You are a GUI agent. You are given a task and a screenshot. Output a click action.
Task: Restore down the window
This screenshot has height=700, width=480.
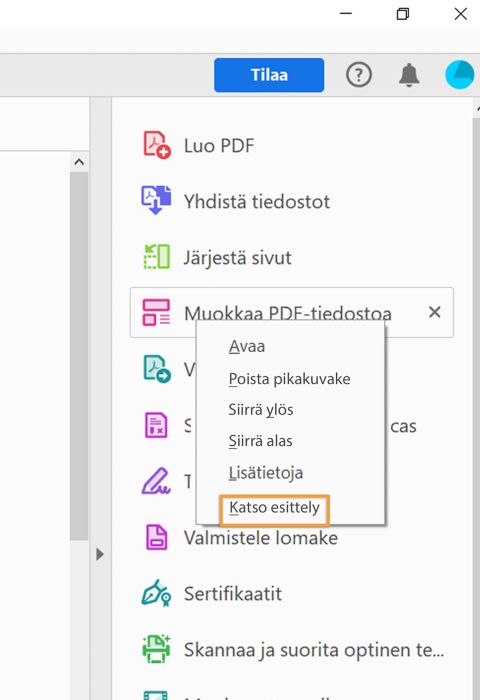click(x=403, y=14)
